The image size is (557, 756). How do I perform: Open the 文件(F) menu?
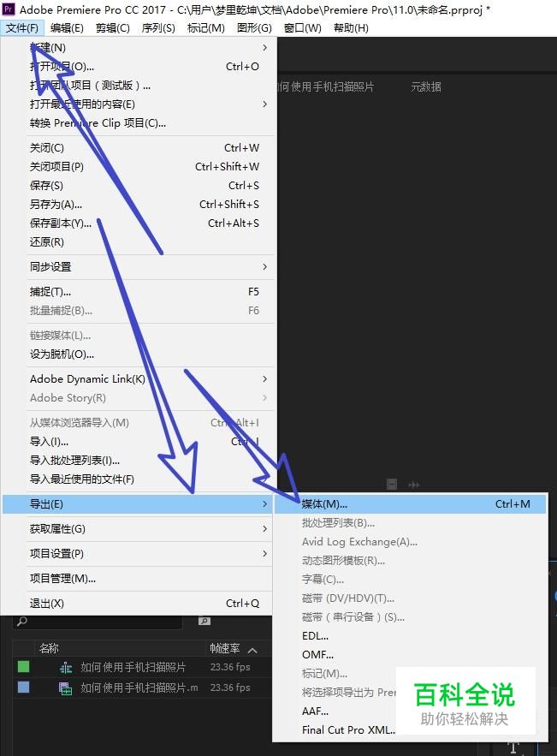(22, 28)
